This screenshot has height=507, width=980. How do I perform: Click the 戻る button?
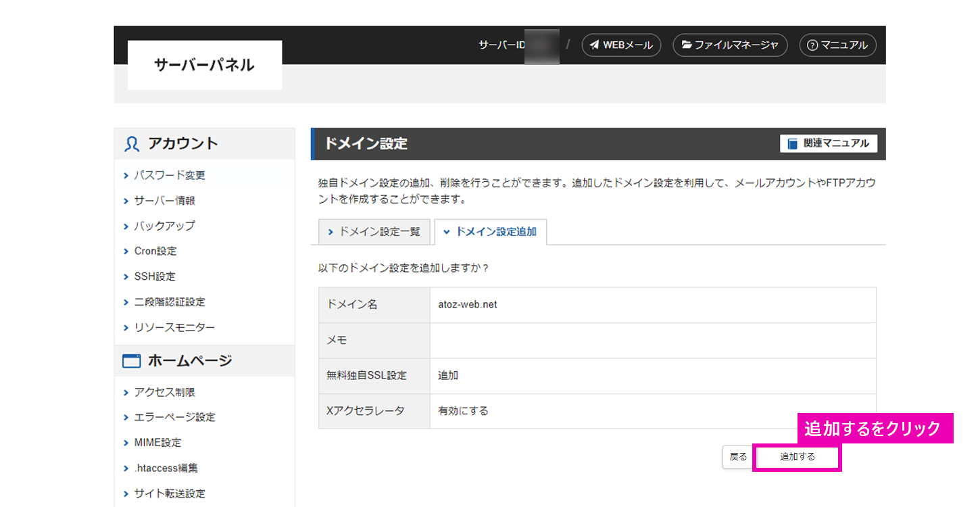(x=738, y=458)
